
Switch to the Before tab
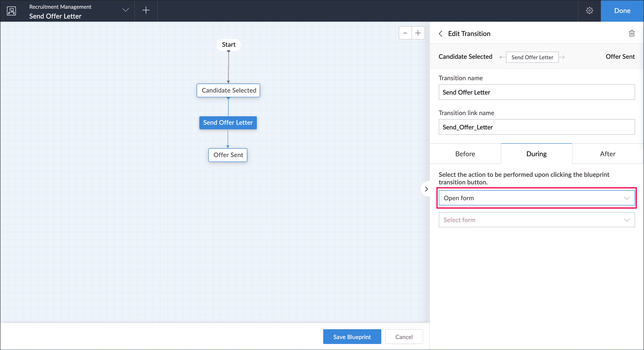[x=465, y=154]
